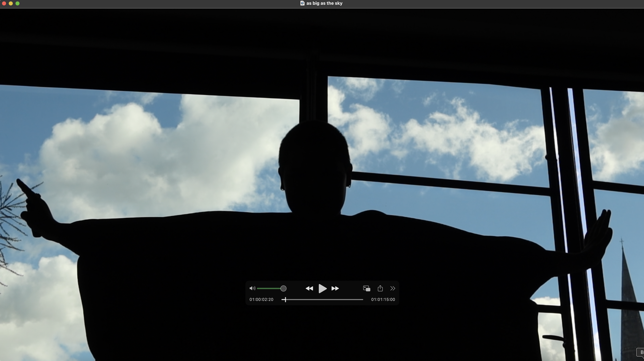
Task: Click the duration readout 01:01:15:00
Action: coord(383,299)
